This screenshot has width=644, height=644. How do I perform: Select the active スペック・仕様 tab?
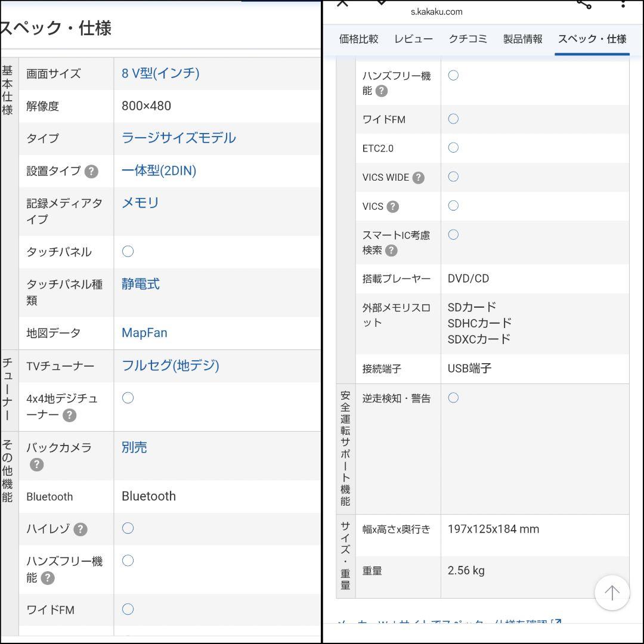[x=592, y=39]
